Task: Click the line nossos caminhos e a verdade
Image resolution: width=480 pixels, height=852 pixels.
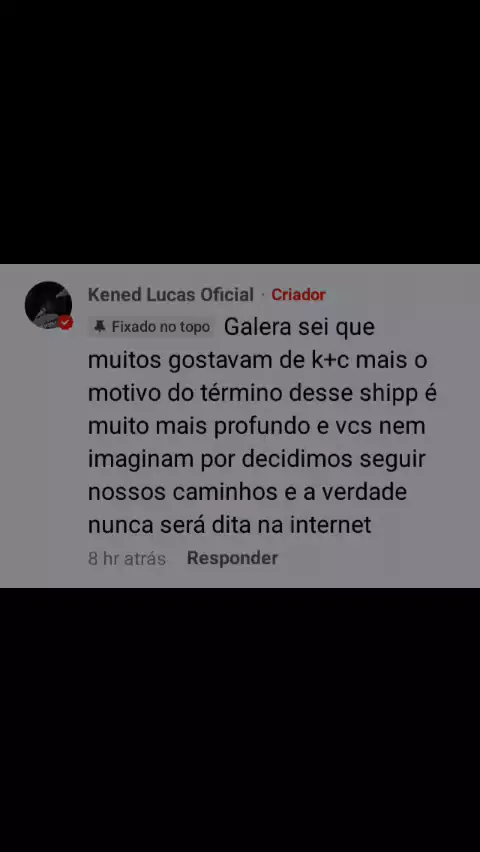Action: 247,492
